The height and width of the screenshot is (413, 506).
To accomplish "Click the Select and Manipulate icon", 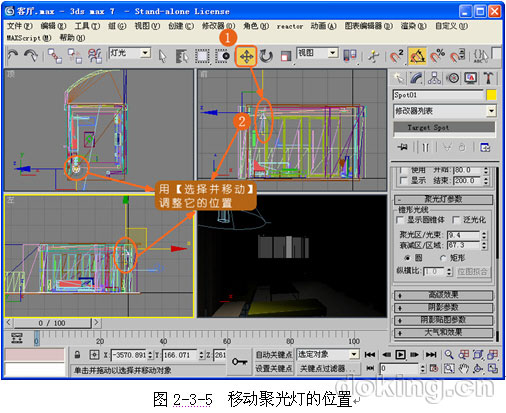I will (x=374, y=56).
